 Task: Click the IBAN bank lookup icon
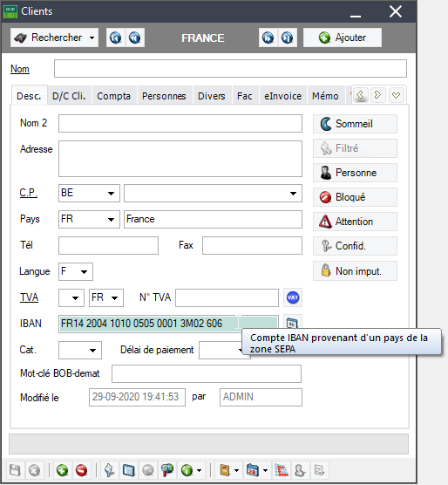click(x=292, y=323)
